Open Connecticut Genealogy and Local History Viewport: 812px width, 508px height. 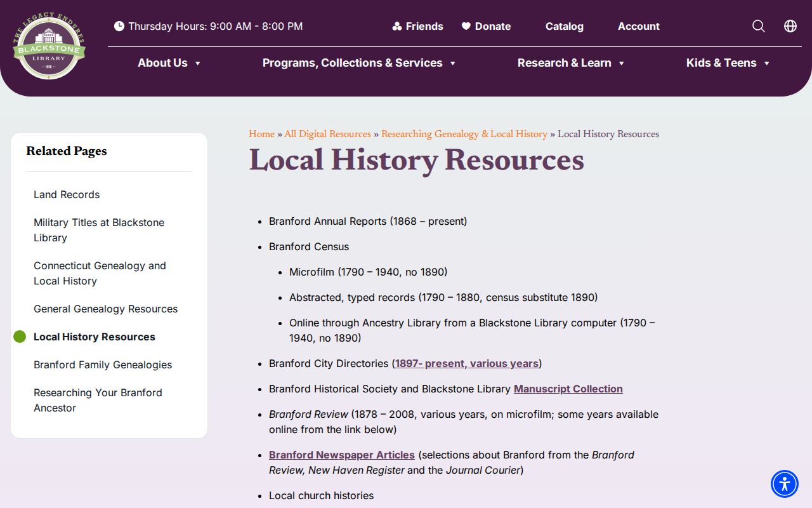(x=100, y=273)
